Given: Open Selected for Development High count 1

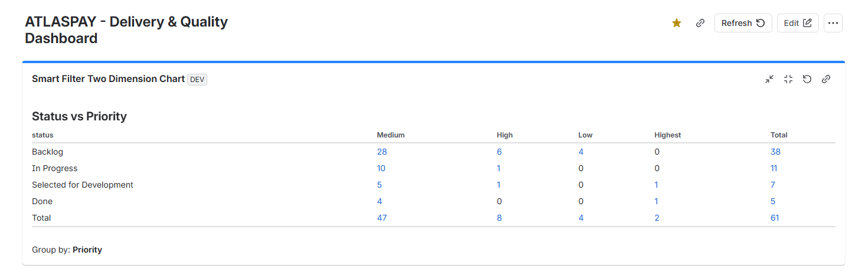Looking at the screenshot, I should (499, 185).
